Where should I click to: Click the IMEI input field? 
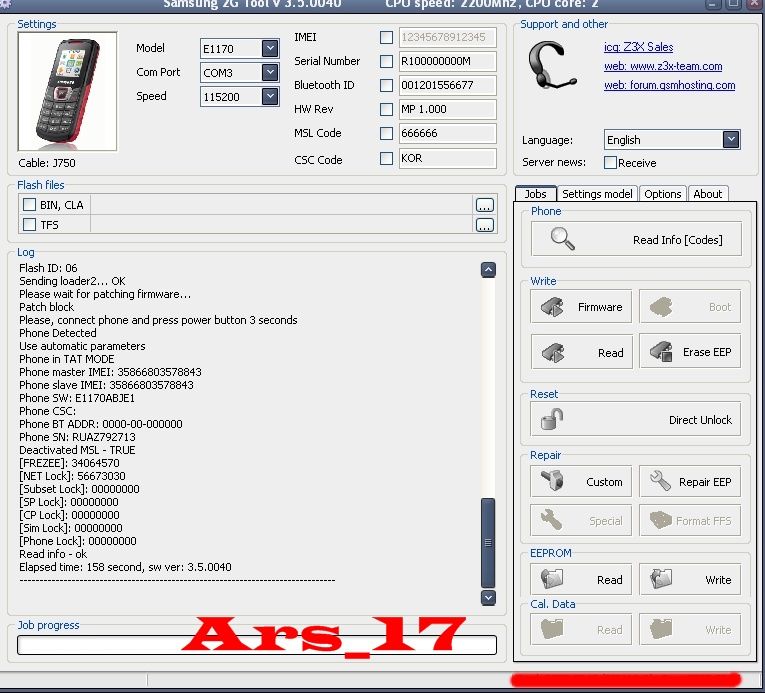click(x=447, y=37)
